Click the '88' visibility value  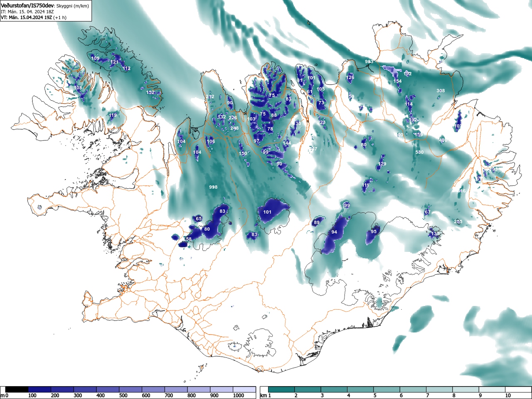[x=274, y=115]
